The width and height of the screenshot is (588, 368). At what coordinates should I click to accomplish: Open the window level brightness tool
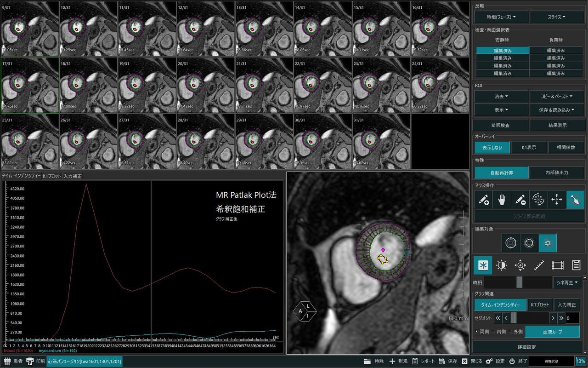(x=502, y=265)
